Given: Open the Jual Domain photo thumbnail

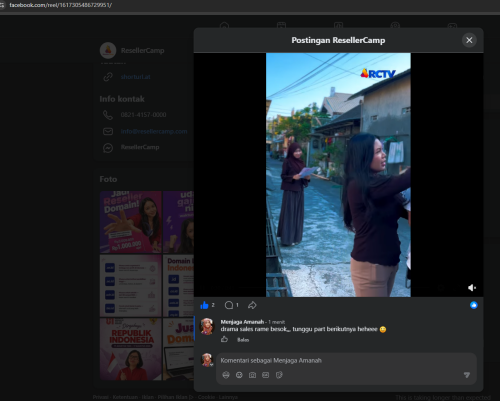Looking at the screenshot, I should tap(178, 349).
